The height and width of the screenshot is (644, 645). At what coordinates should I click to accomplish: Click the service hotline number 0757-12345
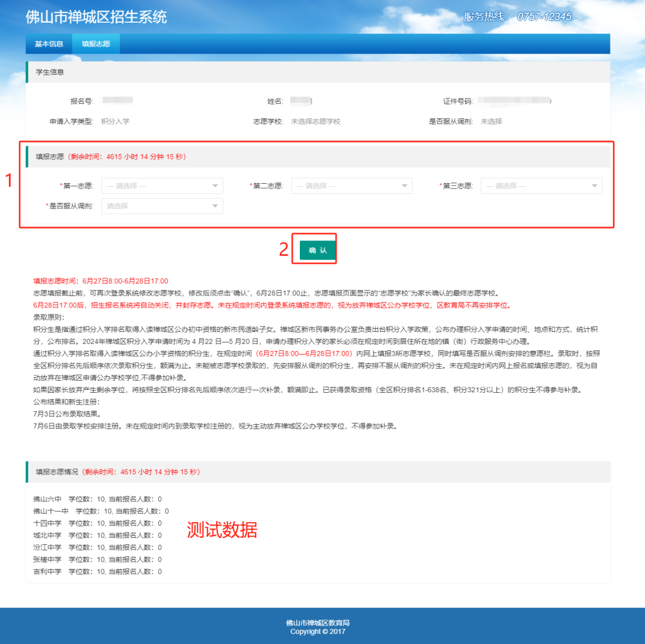pos(543,17)
